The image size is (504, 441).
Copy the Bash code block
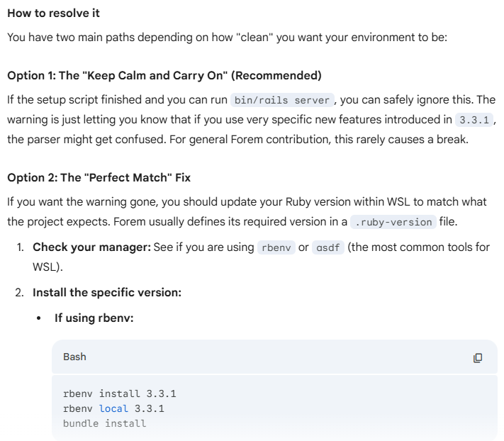pyautogui.click(x=478, y=358)
